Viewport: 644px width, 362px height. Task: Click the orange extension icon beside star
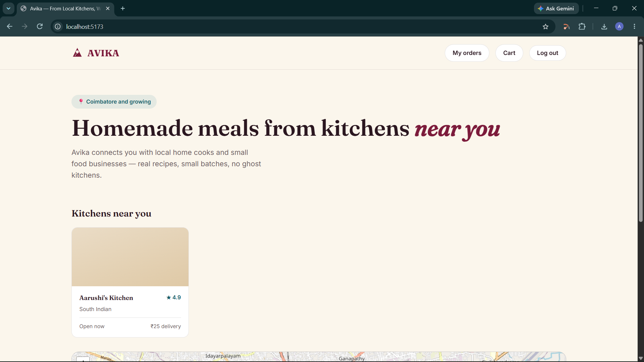pyautogui.click(x=567, y=26)
